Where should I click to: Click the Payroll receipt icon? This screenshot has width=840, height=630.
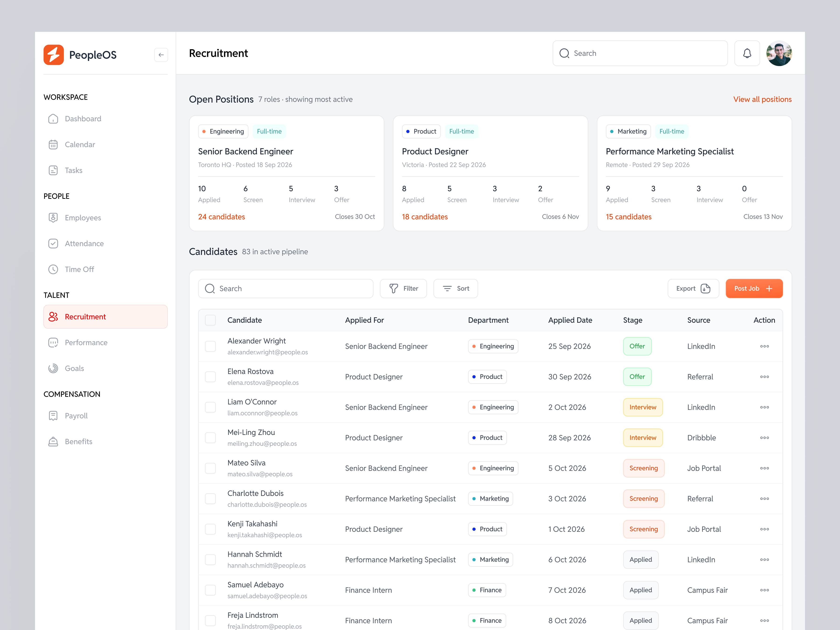(53, 416)
